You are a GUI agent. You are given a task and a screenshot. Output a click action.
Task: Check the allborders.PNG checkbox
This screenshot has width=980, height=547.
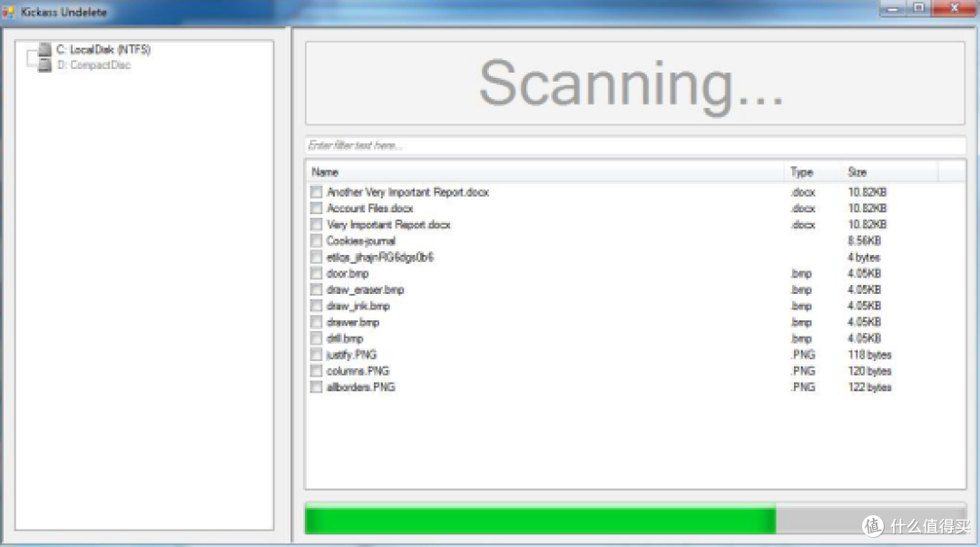click(x=317, y=387)
